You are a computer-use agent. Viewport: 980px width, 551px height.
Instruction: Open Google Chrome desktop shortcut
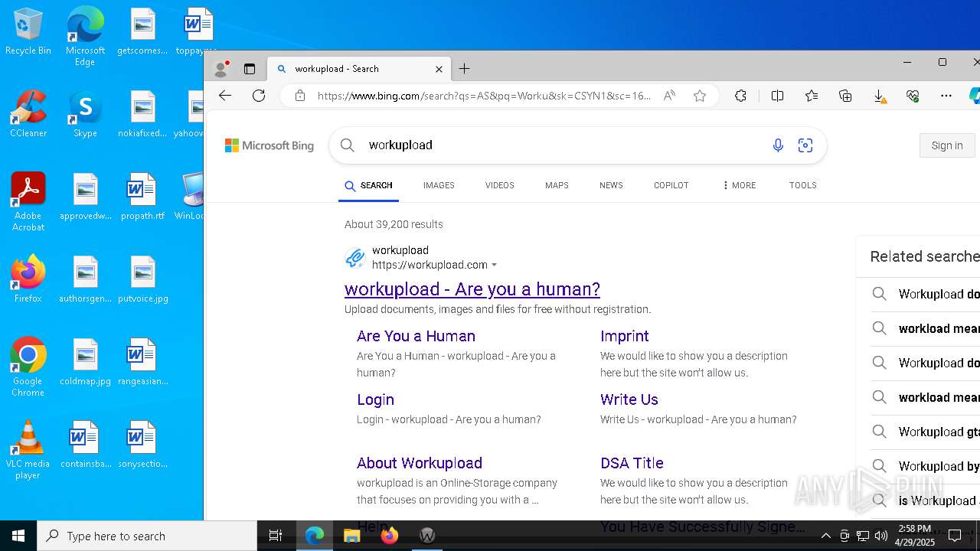[28, 367]
